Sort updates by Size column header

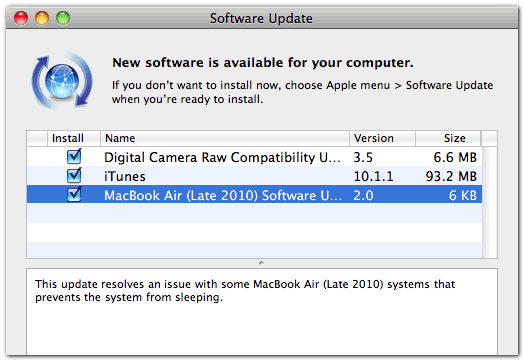click(x=448, y=138)
